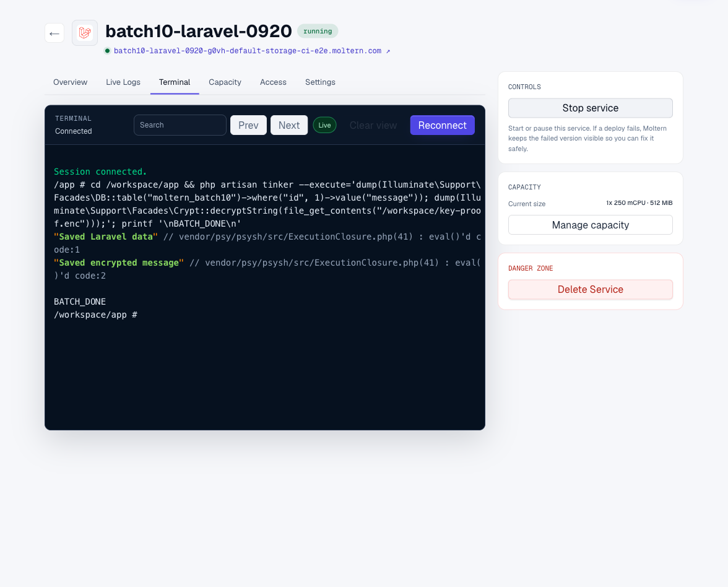Jump to next search match with Next
Screen dimensions: 728x587
288,125
